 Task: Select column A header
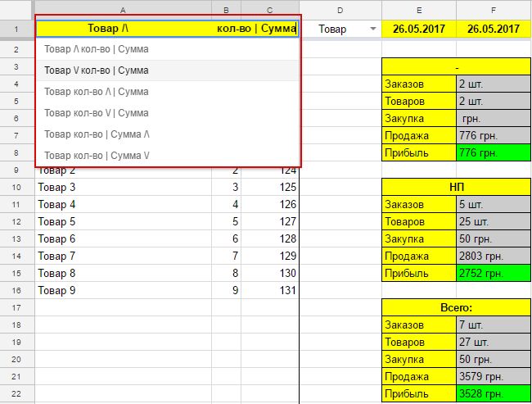tap(123, 10)
